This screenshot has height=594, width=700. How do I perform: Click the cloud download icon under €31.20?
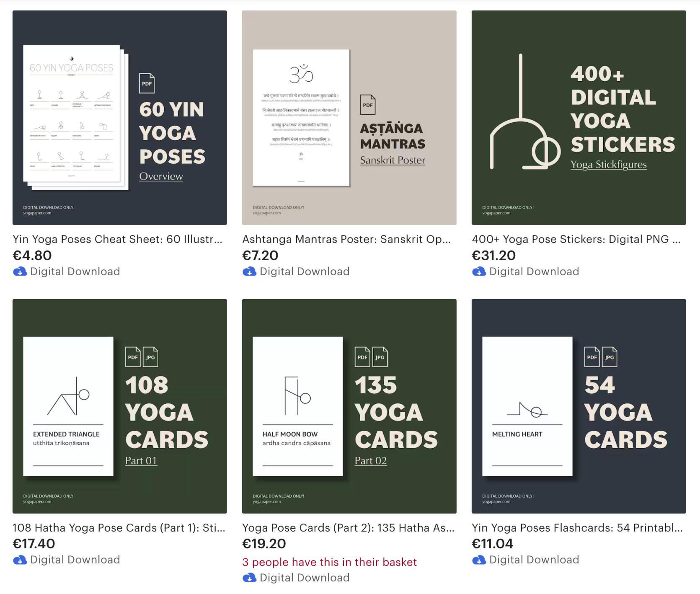click(x=479, y=272)
